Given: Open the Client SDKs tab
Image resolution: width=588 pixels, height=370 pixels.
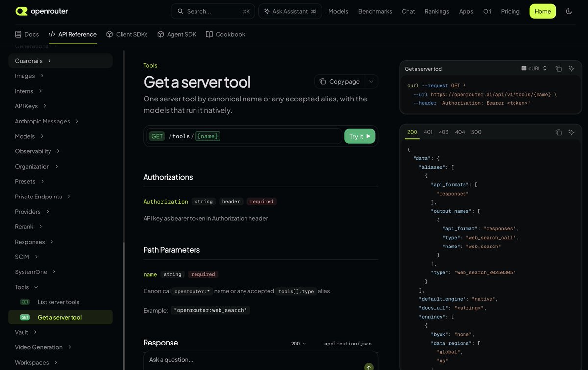Looking at the screenshot, I should pyautogui.click(x=126, y=34).
